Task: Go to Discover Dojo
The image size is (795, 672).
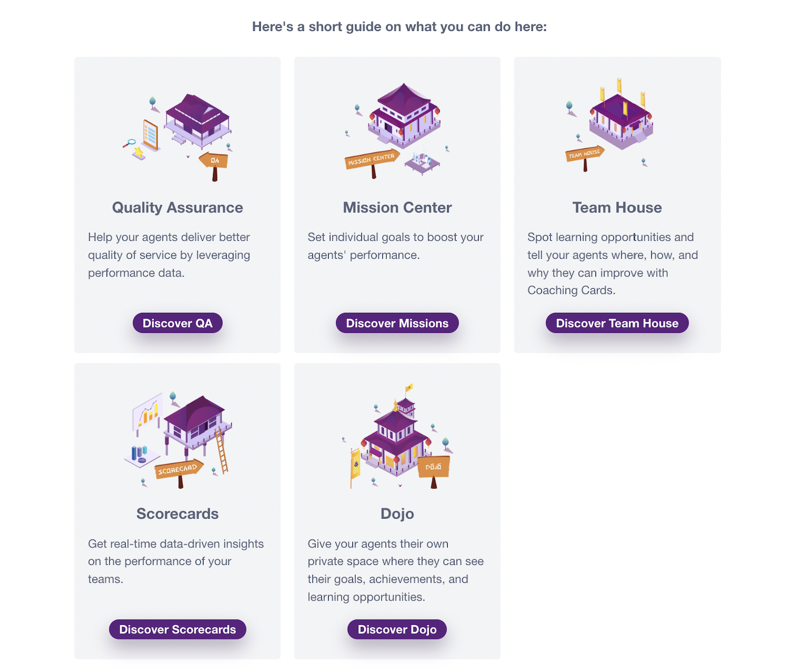Action: [x=397, y=629]
